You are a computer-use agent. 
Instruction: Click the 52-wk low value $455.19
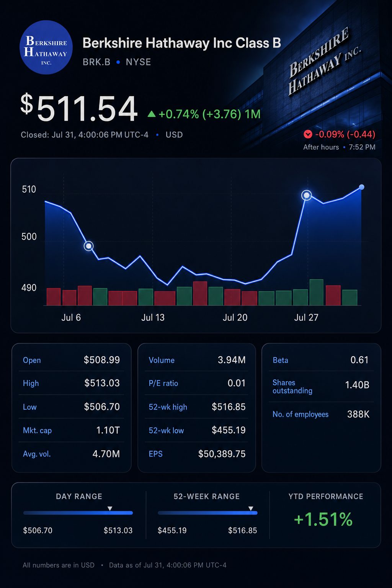pyautogui.click(x=229, y=430)
